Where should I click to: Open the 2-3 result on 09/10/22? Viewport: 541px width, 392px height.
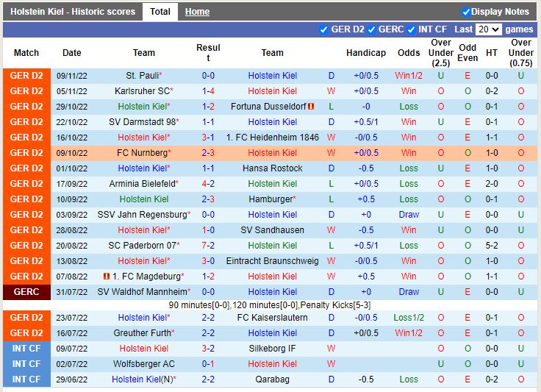click(208, 153)
